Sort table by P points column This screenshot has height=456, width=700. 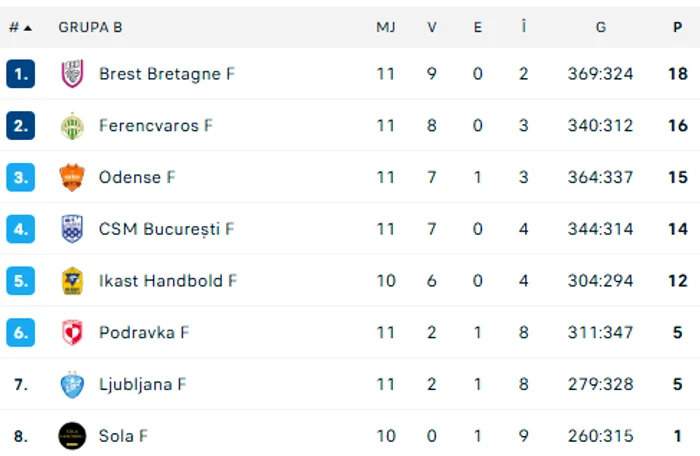(x=677, y=27)
